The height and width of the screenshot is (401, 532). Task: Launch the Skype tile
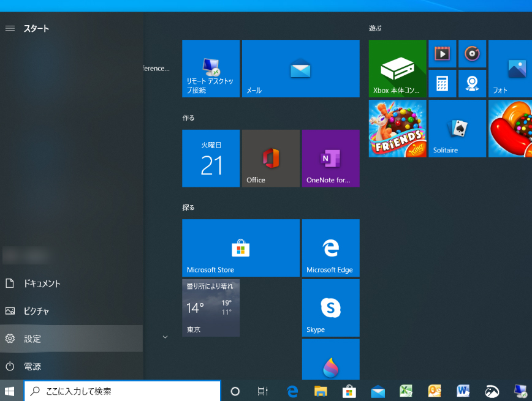pyautogui.click(x=330, y=308)
